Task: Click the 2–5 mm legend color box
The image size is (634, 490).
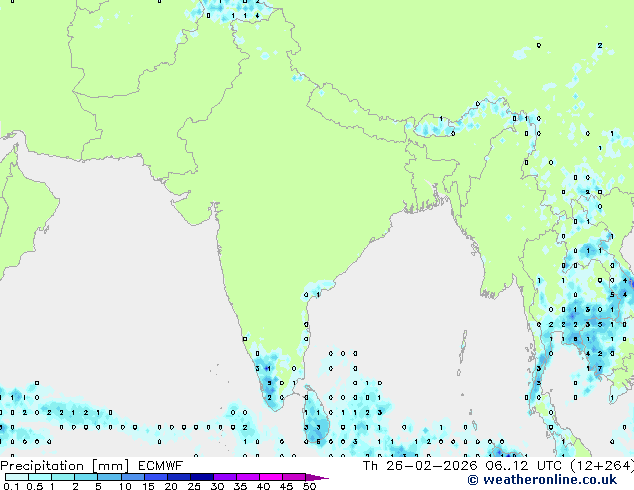Action: click(x=86, y=477)
